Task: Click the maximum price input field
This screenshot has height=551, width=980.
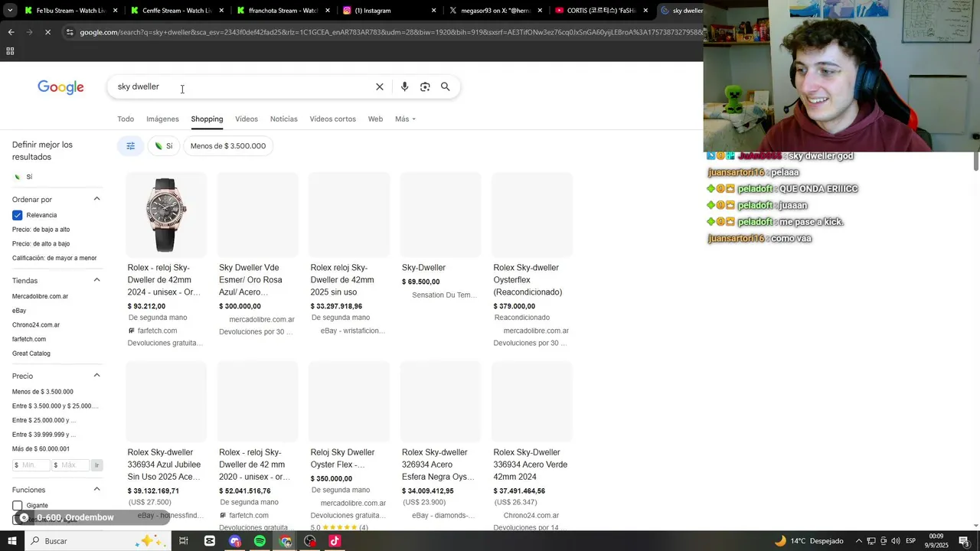Action: pyautogui.click(x=70, y=465)
